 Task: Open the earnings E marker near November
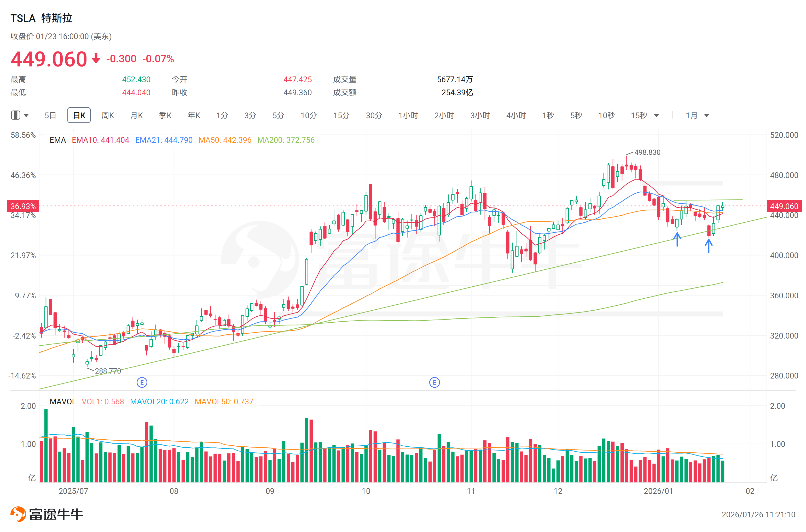(x=434, y=383)
